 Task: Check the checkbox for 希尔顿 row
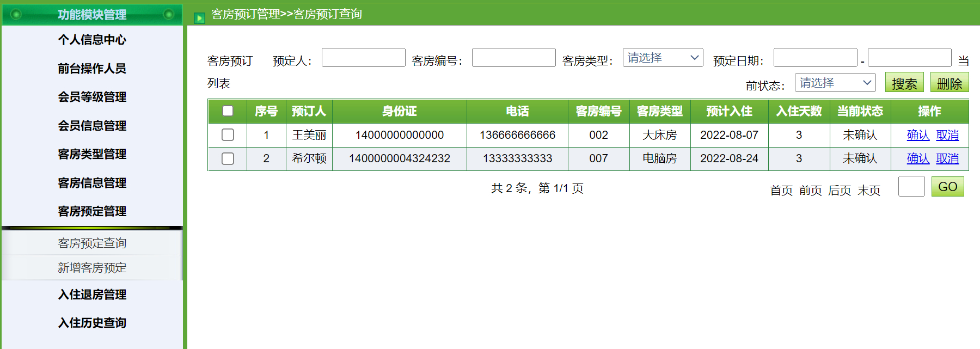point(228,158)
